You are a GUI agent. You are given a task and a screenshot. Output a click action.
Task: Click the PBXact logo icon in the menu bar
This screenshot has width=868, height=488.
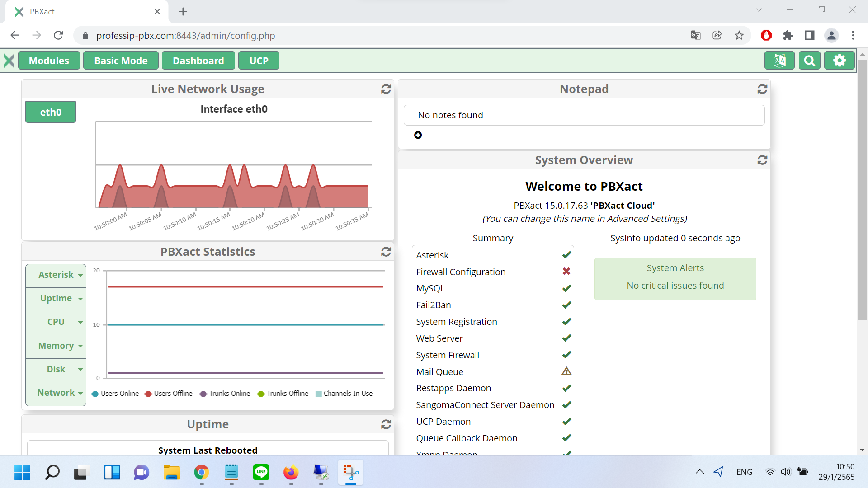tap(9, 61)
